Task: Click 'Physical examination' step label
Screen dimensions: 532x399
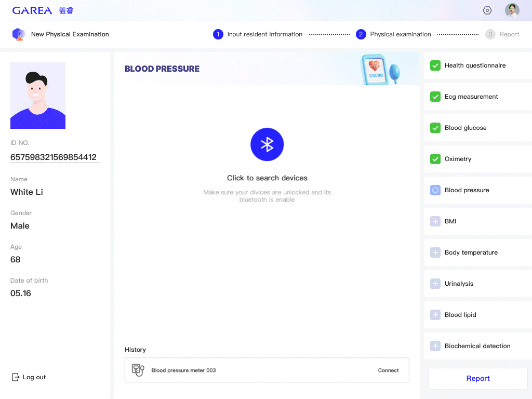Action: 401,34
